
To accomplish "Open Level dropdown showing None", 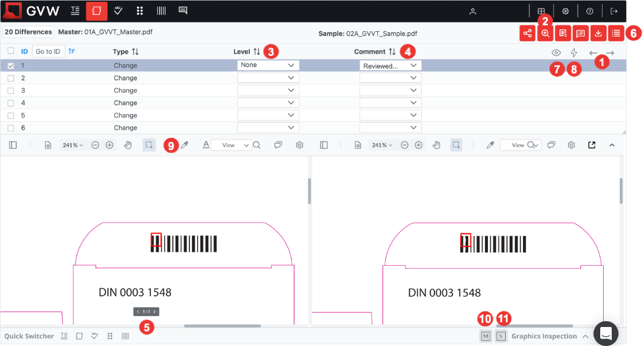I will click(268, 66).
